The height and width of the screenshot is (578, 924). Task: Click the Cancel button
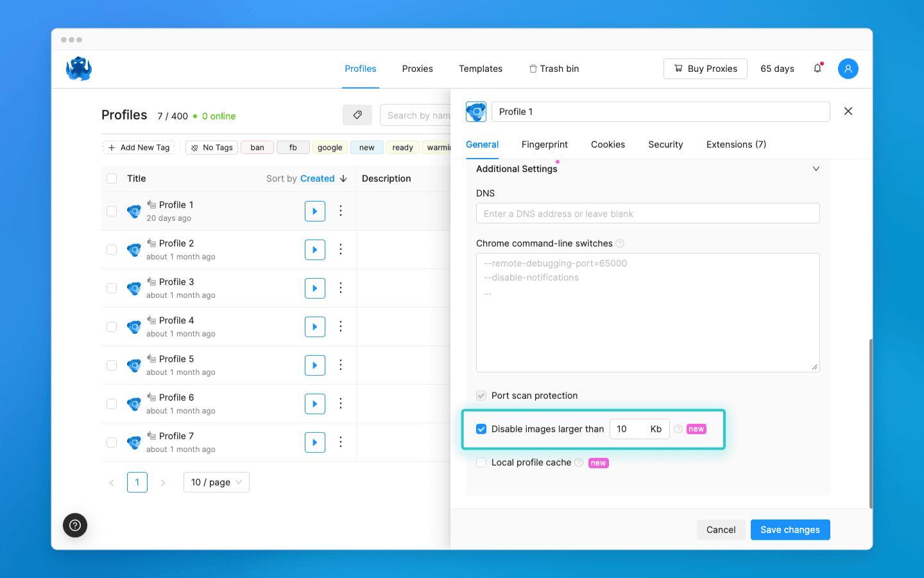point(721,530)
